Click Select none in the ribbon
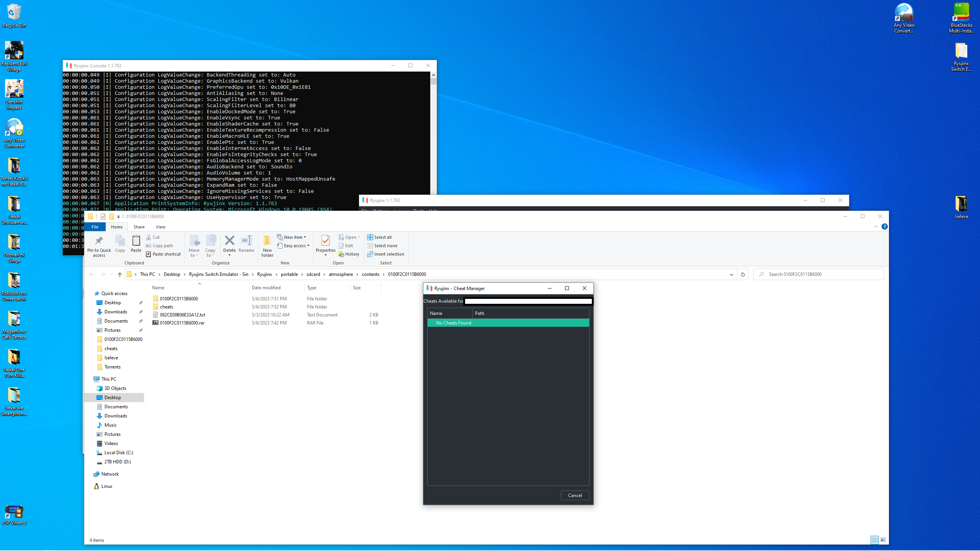The image size is (980, 551). [x=382, y=246]
